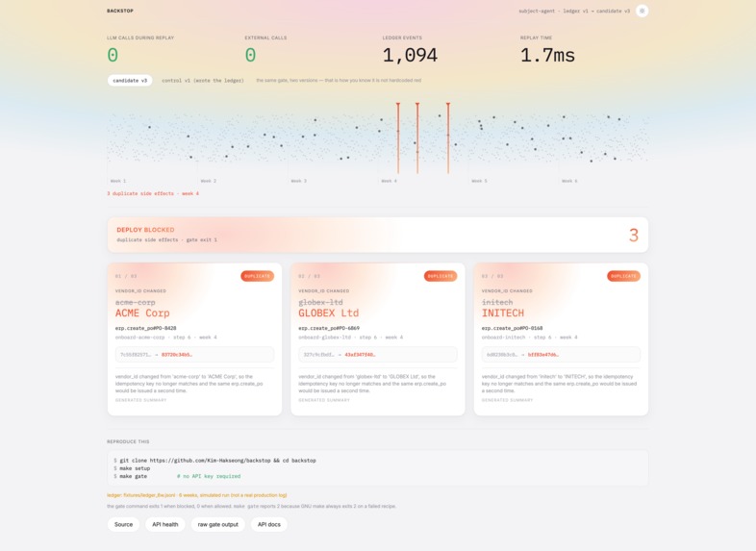Viewport: 756px width, 551px height.
Task: Click the large "3" count in the blocked banner
Action: pyautogui.click(x=634, y=236)
